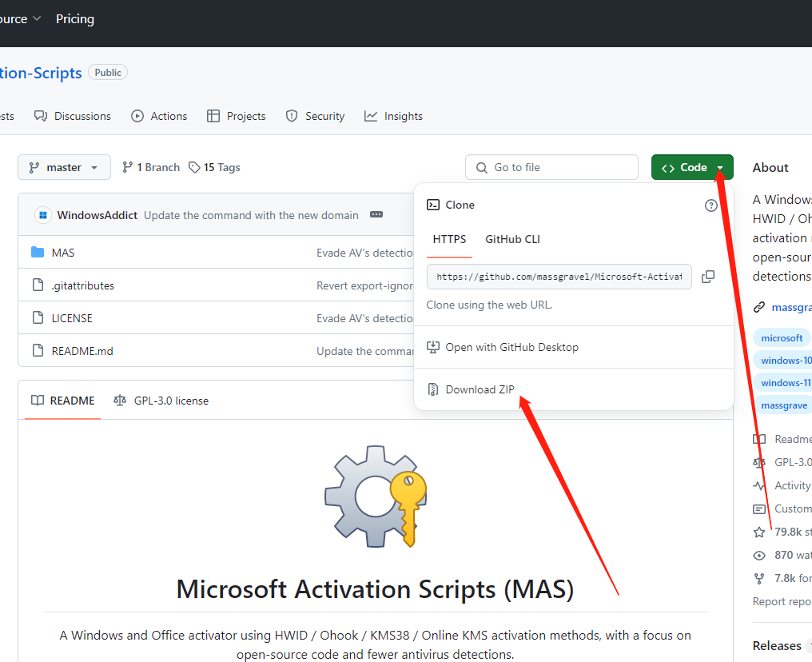Screen dimensions: 812x662
Task: Click the Discussions speech bubble icon
Action: 41,115
